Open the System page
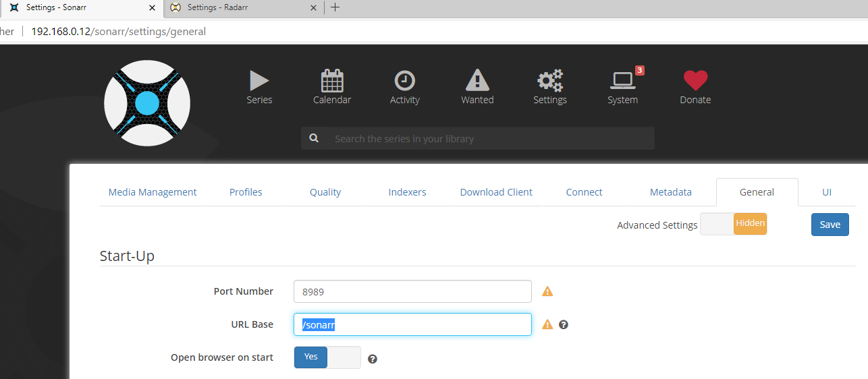 tap(622, 87)
